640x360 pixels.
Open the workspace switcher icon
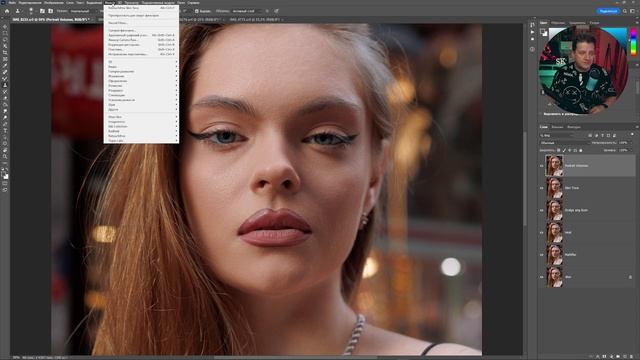point(632,11)
